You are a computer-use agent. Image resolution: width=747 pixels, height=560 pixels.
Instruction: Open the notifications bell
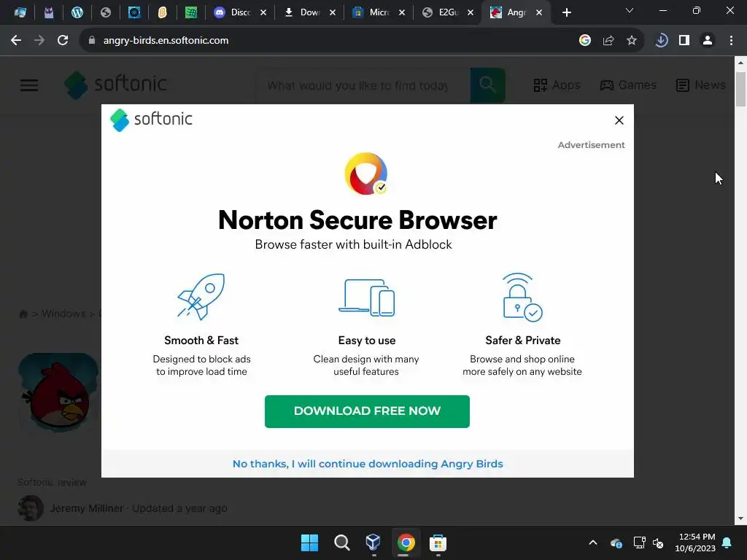(727, 542)
